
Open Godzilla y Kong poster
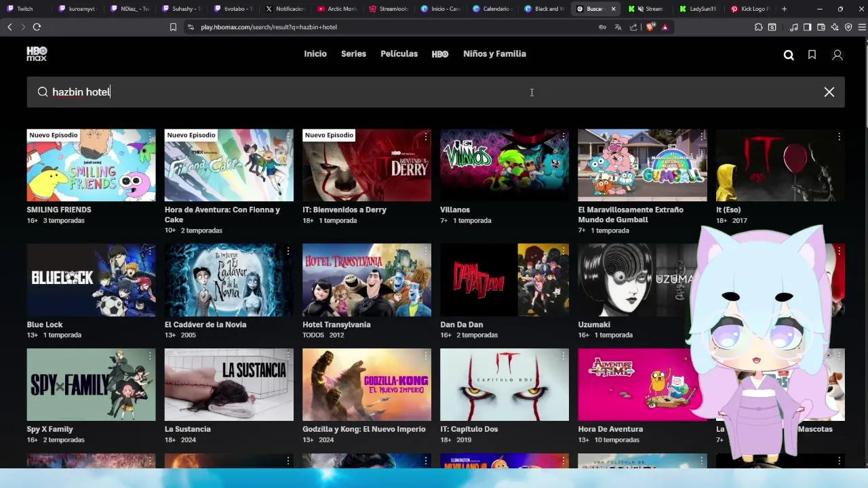point(367,385)
